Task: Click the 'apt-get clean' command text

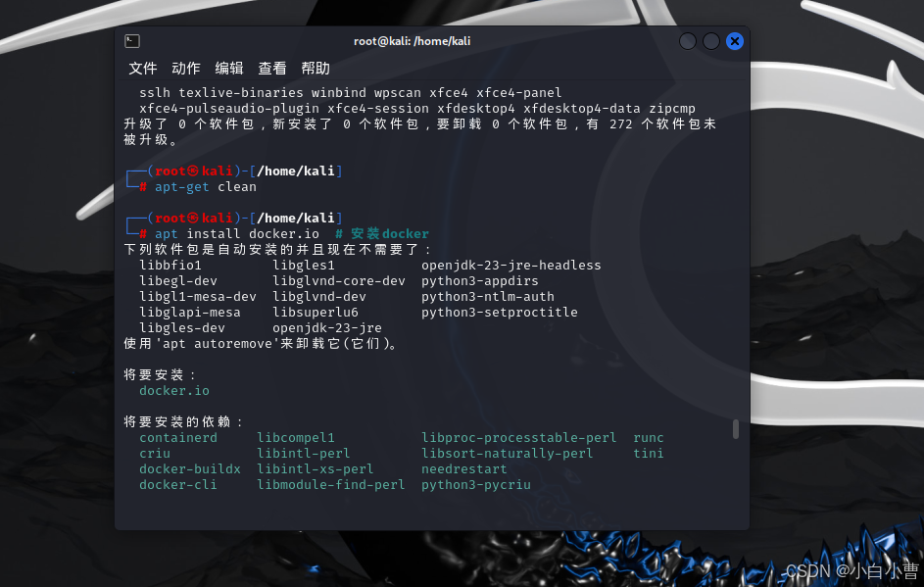Action: (206, 187)
